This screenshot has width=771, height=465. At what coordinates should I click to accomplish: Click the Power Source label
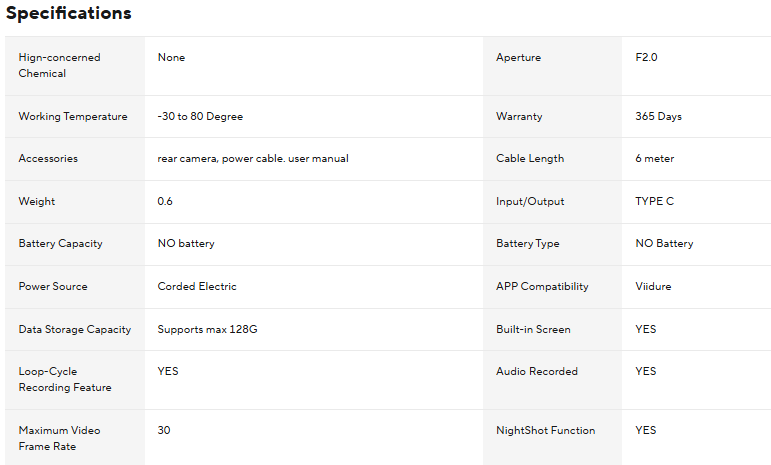[x=53, y=287]
